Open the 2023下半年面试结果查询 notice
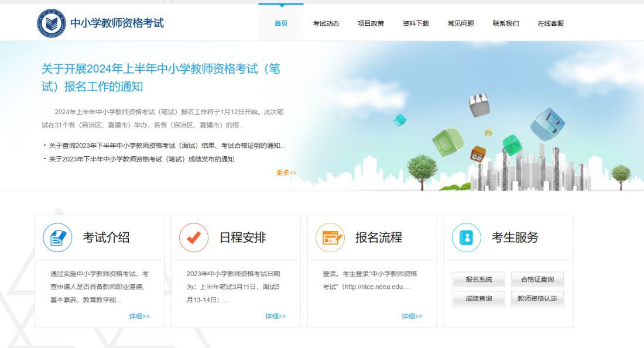 click(167, 146)
